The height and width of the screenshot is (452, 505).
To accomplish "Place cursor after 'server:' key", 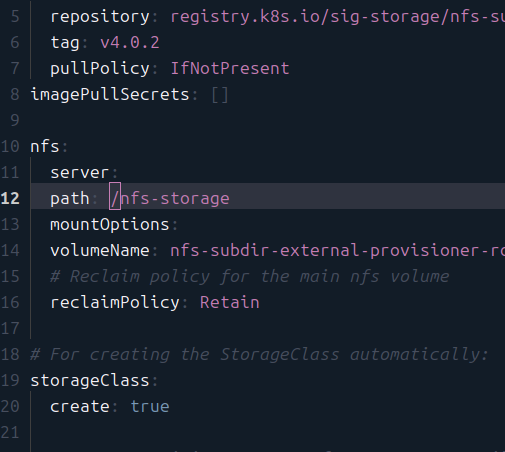I will tap(119, 173).
